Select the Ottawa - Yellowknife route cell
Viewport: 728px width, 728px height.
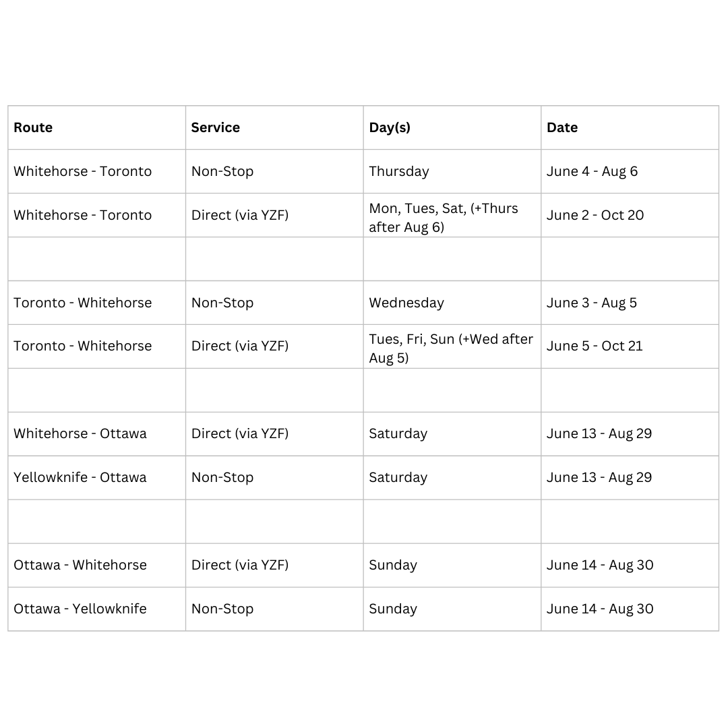[x=80, y=609]
